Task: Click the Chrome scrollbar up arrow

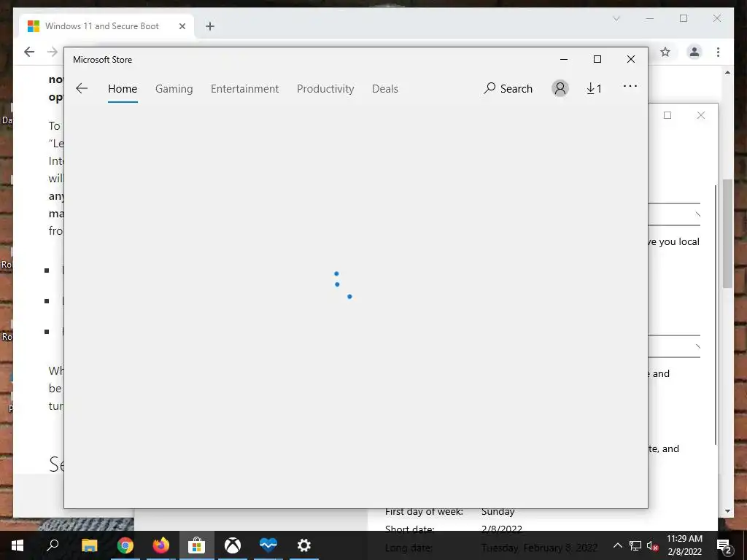Action: 727,72
